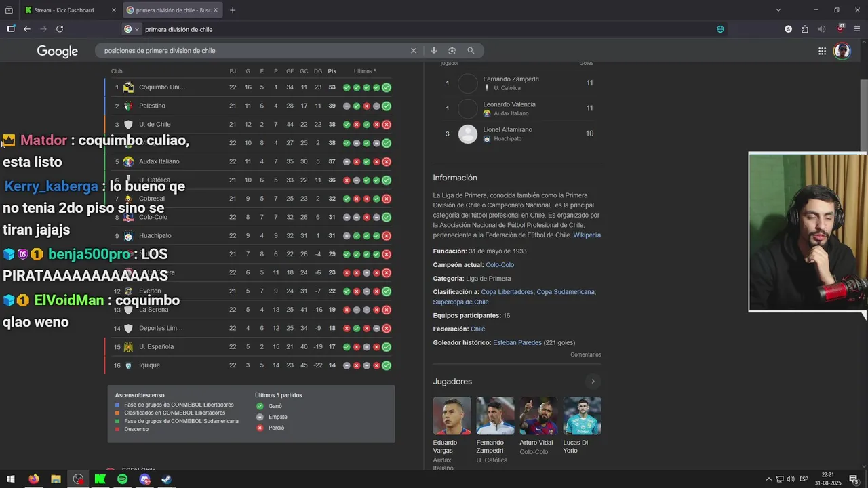Close the Stream - Kick Dashboard tab
Screen dimensions: 868x488
113,10
